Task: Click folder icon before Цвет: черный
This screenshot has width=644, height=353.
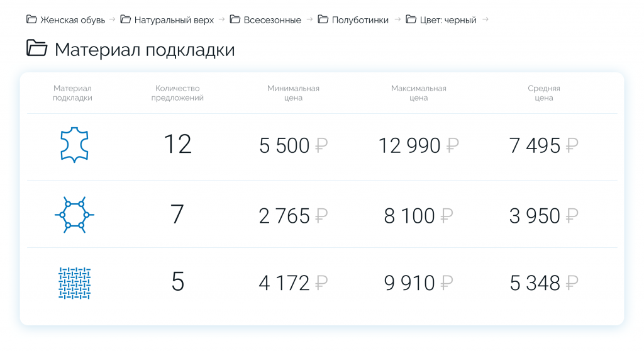Action: pos(411,20)
